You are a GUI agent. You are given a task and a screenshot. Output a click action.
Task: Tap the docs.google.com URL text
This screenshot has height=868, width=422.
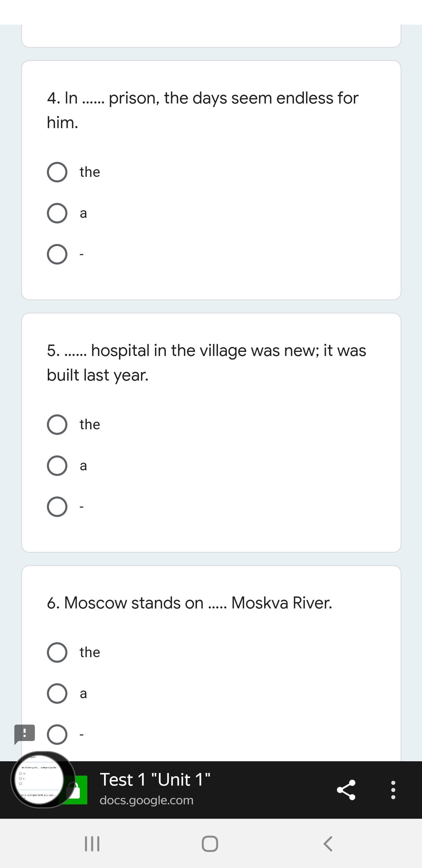pos(147,800)
